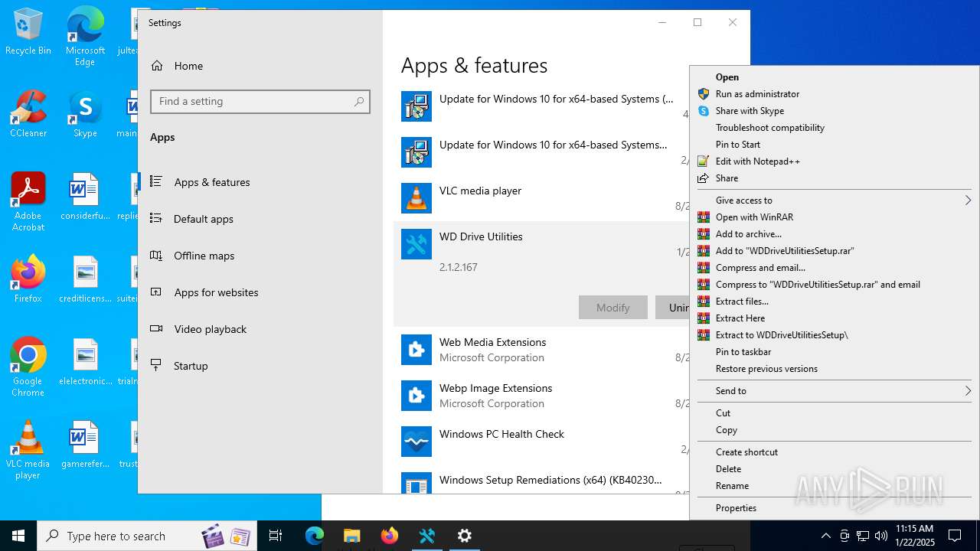The width and height of the screenshot is (980, 551).
Task: Open Properties from the context menu
Action: [x=835, y=508]
